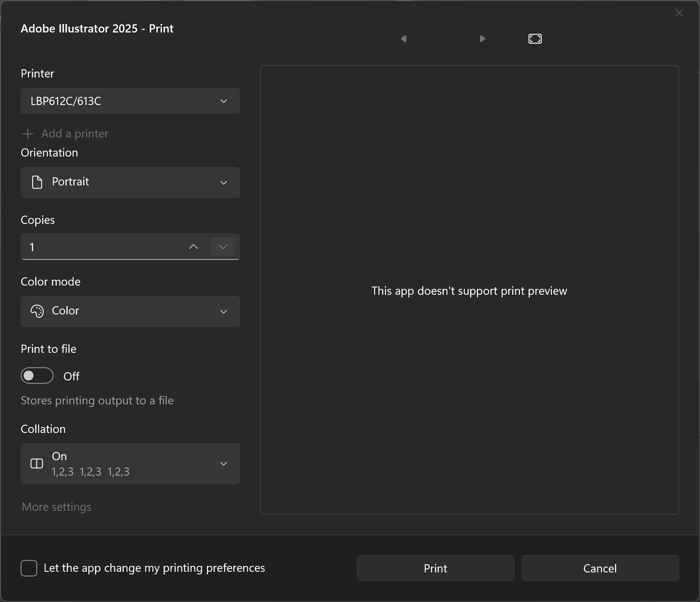Click the Collation pages icon

(x=37, y=463)
